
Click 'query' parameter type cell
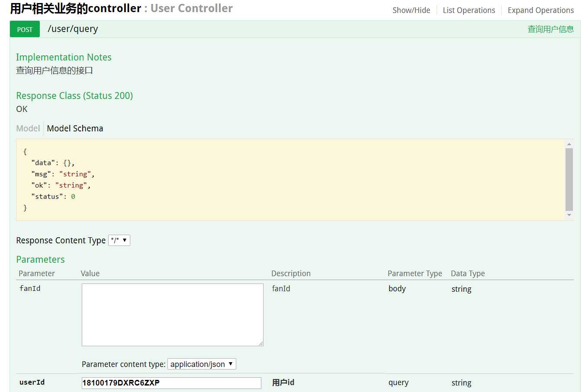399,383
